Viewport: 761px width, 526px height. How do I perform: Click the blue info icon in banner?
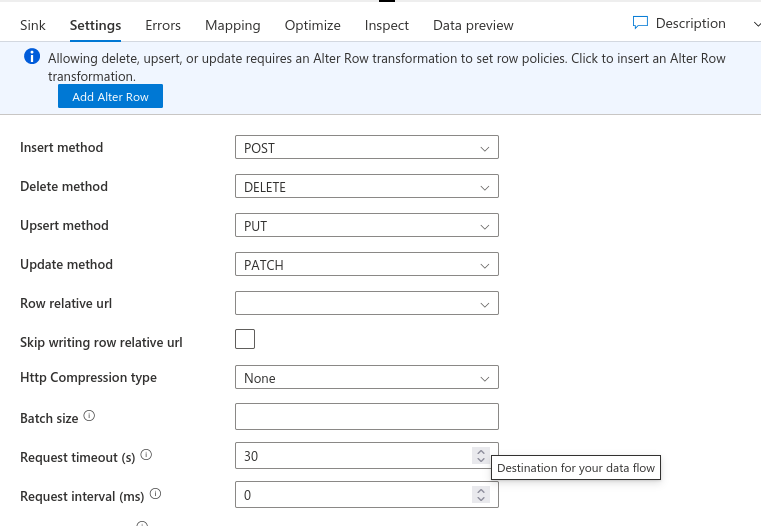[x=32, y=56]
